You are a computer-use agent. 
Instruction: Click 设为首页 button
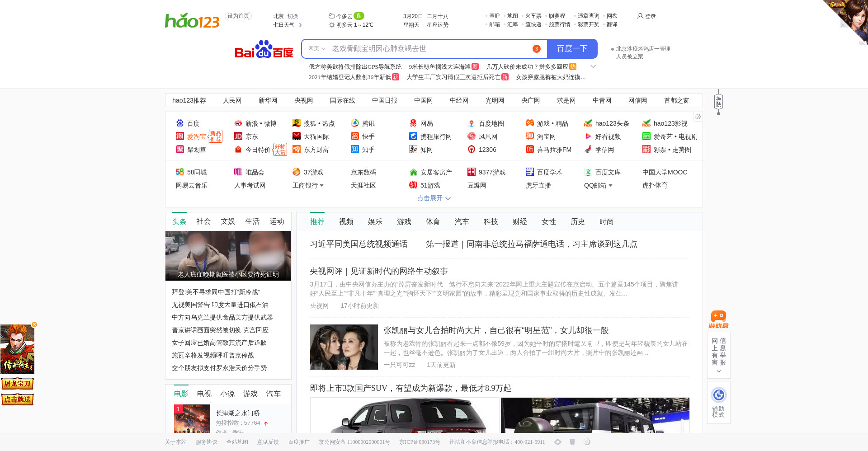click(x=238, y=16)
